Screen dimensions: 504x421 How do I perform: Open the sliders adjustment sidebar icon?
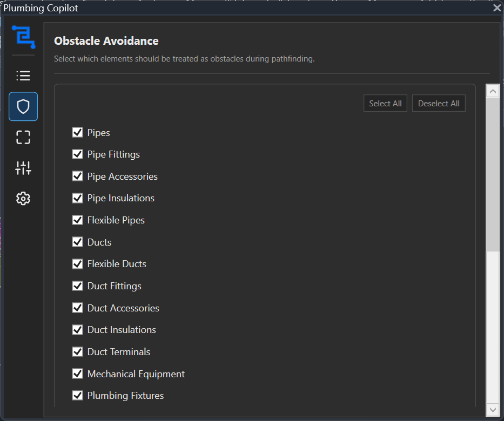(23, 168)
